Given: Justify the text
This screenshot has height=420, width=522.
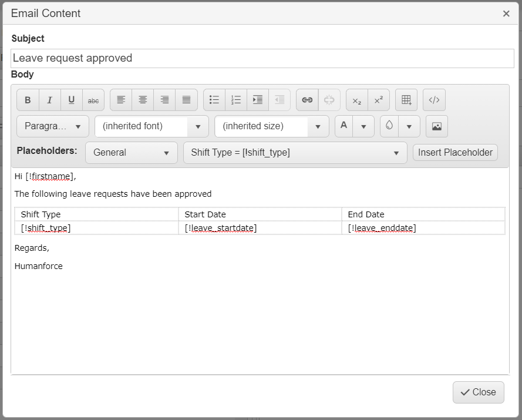Looking at the screenshot, I should (x=187, y=100).
